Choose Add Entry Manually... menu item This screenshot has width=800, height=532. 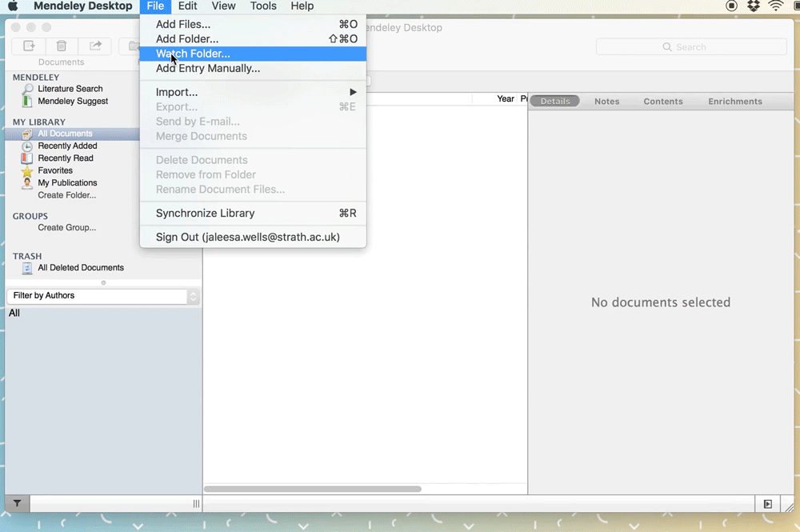[x=253, y=68]
